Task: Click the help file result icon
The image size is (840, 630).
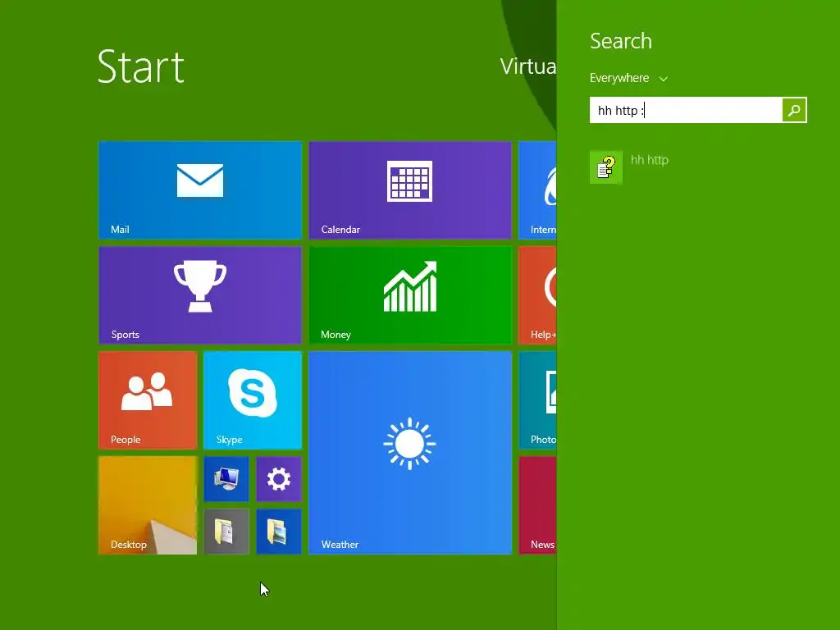Action: (606, 167)
